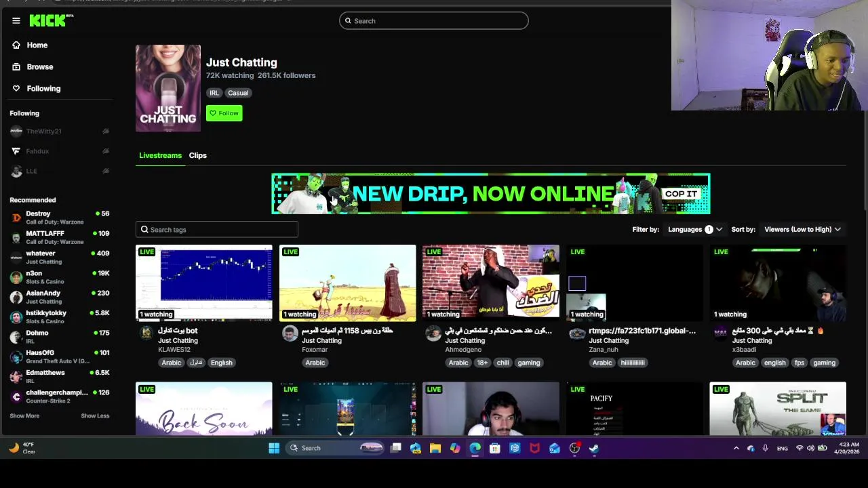
Task: Open n3on's avatar in Recommended
Action: click(16, 277)
